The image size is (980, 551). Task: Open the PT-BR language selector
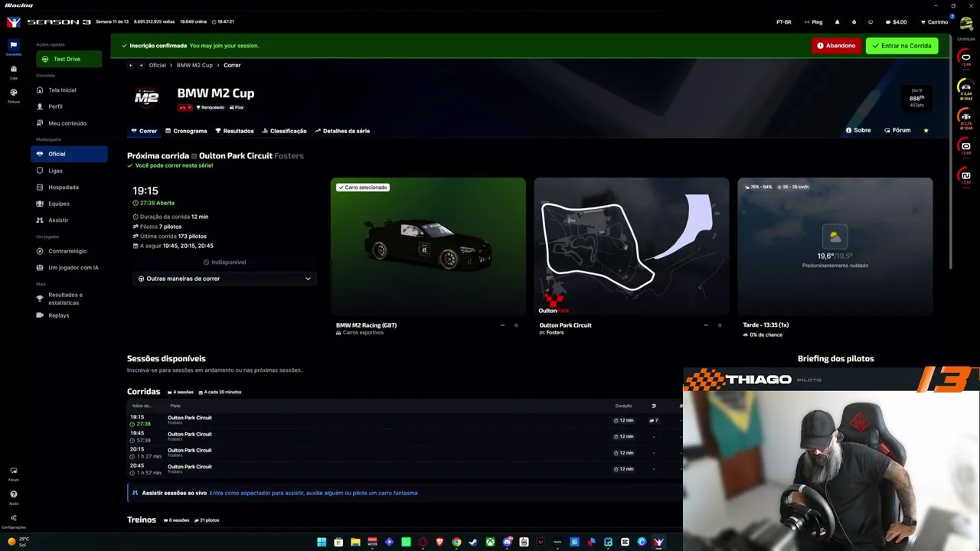click(x=783, y=22)
